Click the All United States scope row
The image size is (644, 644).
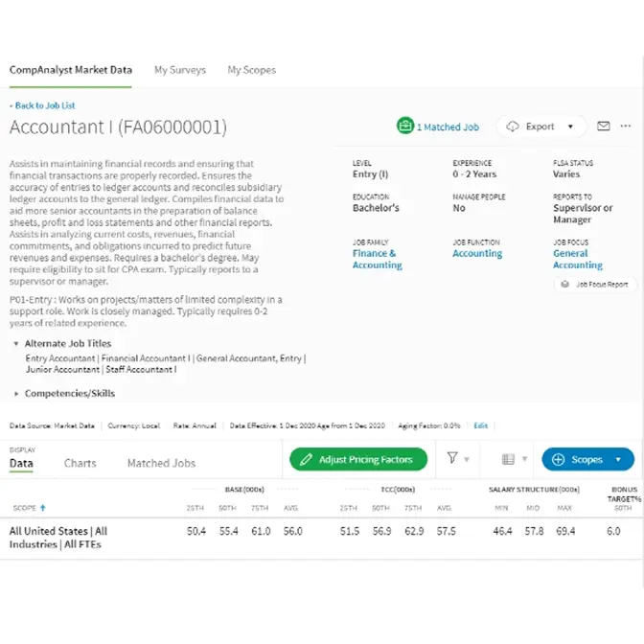(x=321, y=538)
